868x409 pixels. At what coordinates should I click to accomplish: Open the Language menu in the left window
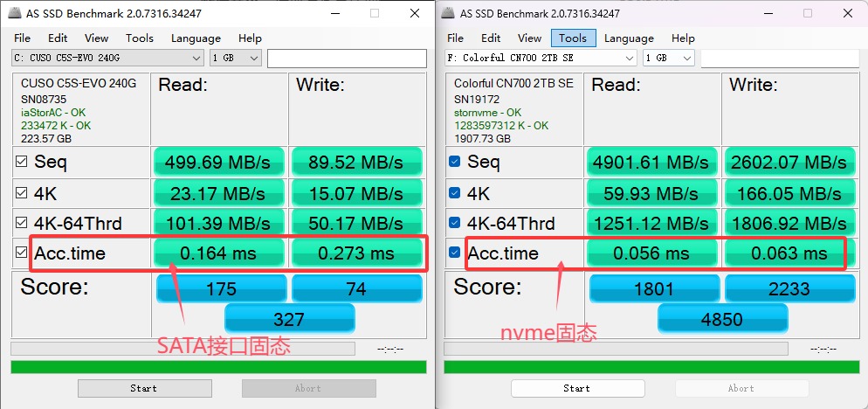(196, 38)
